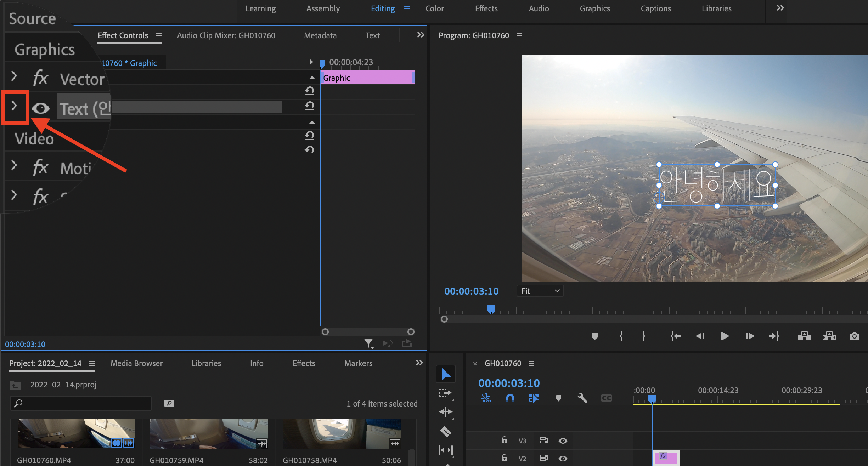Expand the Vector Motion effect chevron

14,76
